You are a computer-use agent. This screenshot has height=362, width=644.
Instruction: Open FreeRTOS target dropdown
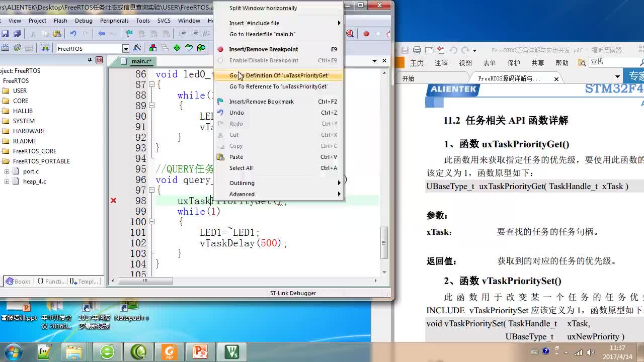pos(126,48)
